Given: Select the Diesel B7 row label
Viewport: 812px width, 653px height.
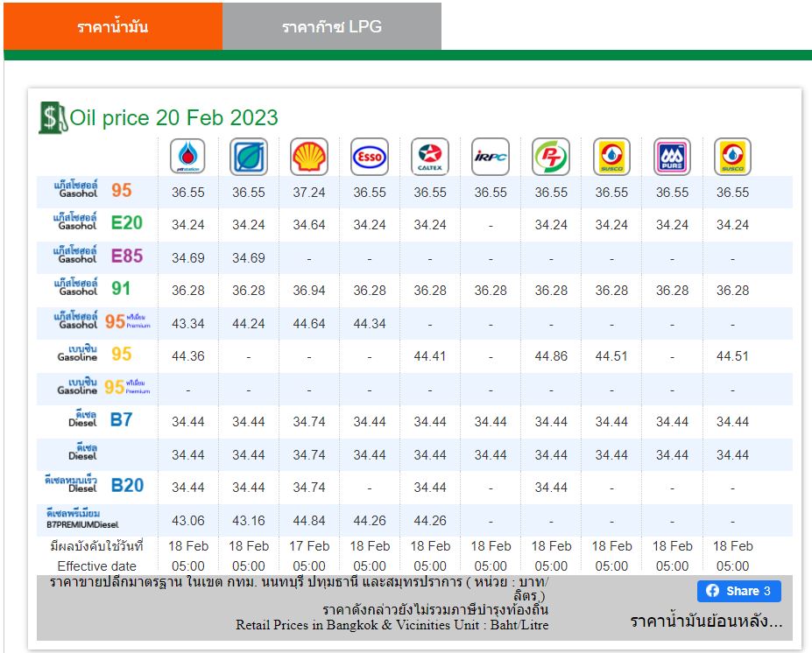Looking at the screenshot, I should pyautogui.click(x=101, y=419).
